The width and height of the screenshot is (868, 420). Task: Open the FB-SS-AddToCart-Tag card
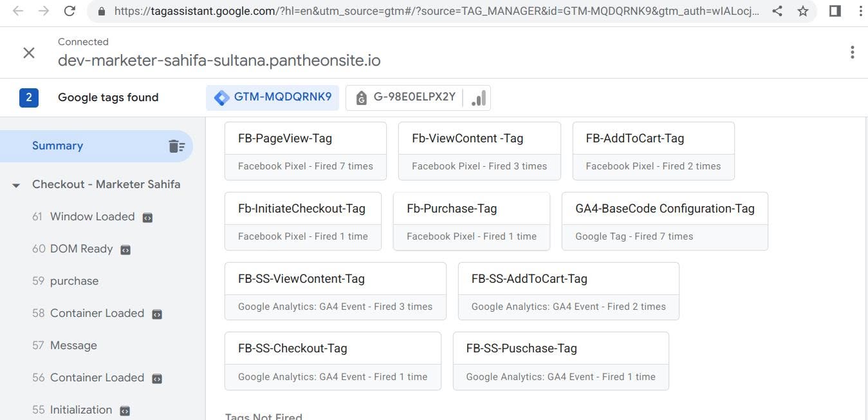[569, 291]
